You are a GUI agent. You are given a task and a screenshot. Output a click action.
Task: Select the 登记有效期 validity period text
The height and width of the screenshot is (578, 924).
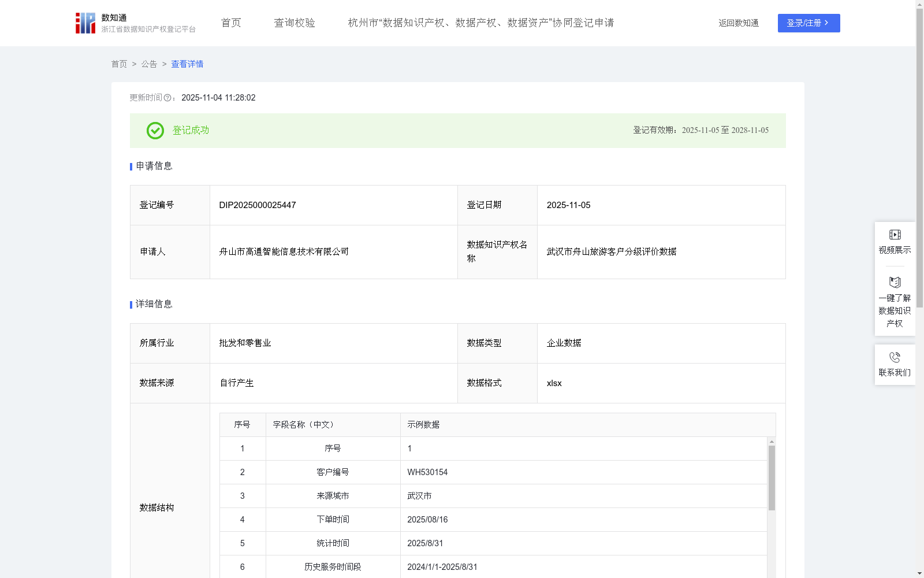(701, 131)
